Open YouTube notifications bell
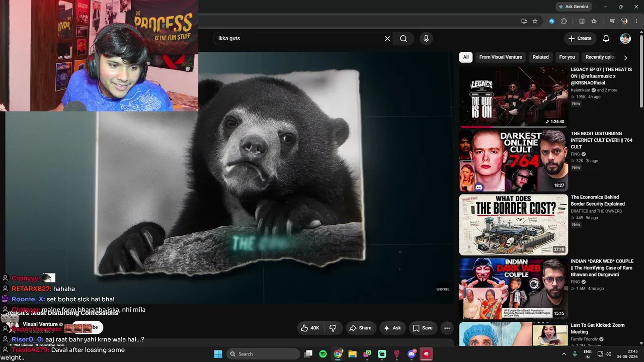Screen dimensions: 644x362 click(606, 38)
